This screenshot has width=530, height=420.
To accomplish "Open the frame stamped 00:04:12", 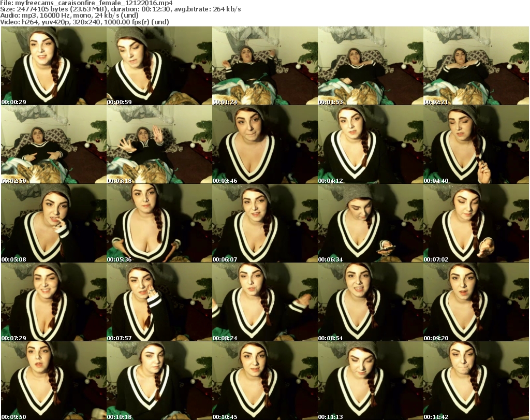I will click(x=370, y=144).
